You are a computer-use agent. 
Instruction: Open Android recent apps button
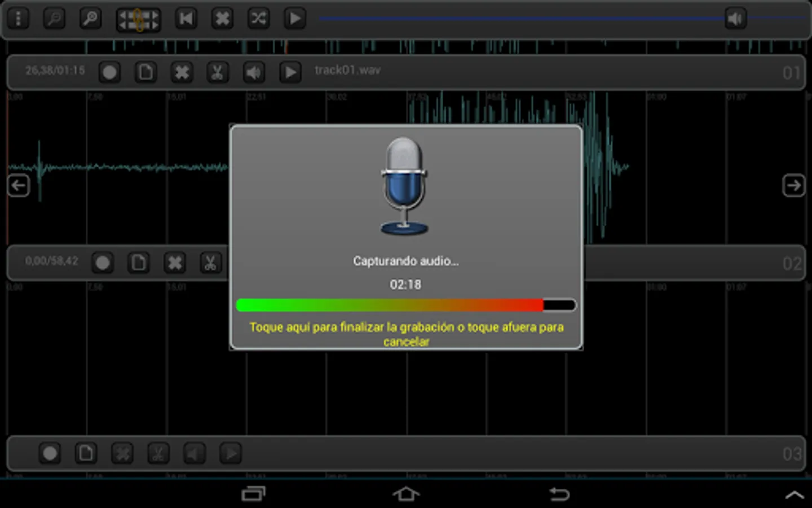click(253, 494)
